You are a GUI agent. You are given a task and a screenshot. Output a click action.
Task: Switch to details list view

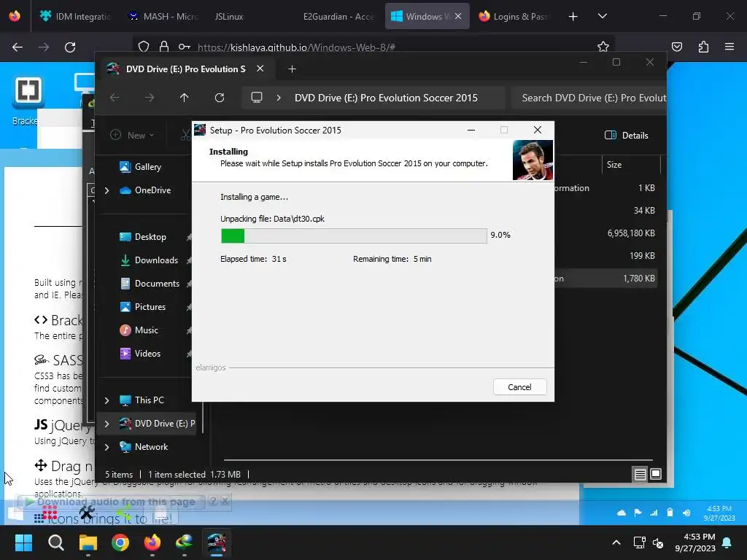(640, 474)
